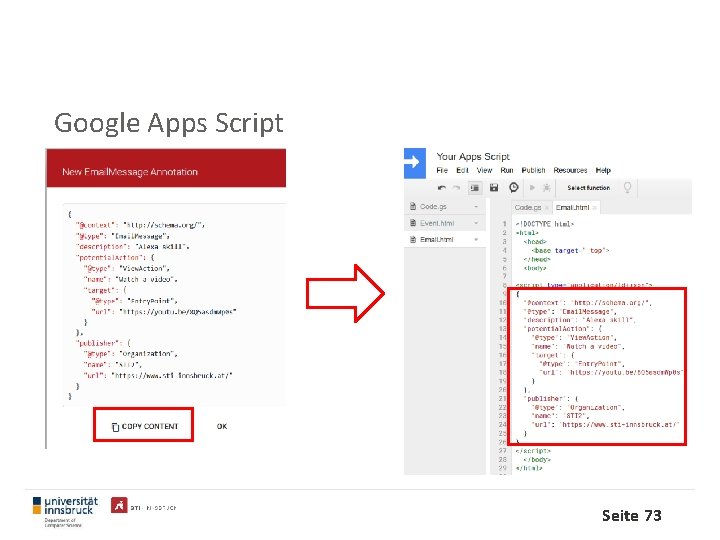Click the COPY CONTENT button
This screenshot has height=540, width=720.
click(143, 425)
